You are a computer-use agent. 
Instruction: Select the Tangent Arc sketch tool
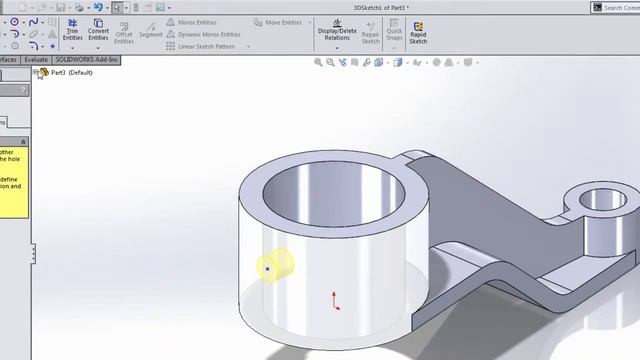15,34
